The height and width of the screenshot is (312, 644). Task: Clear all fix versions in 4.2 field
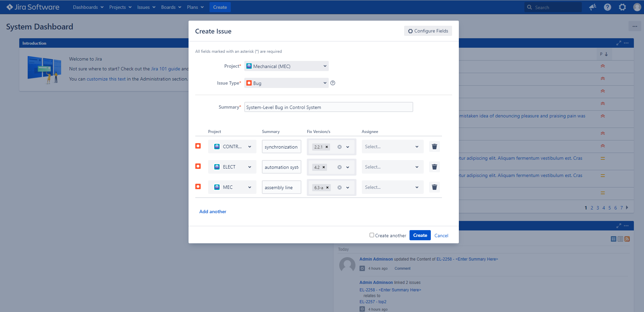point(340,167)
